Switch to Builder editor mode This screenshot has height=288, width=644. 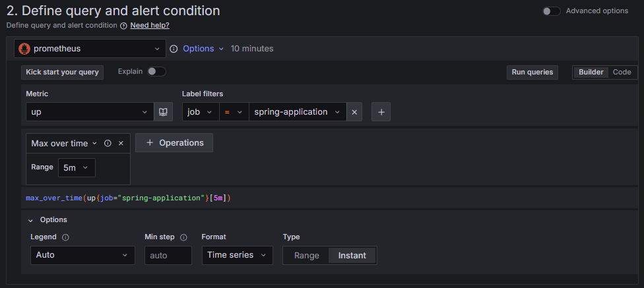coord(591,72)
